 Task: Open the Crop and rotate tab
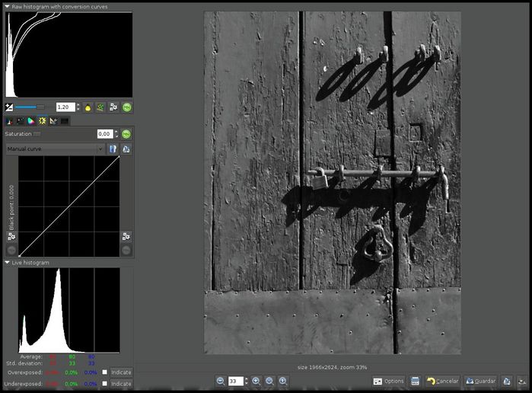(53, 121)
